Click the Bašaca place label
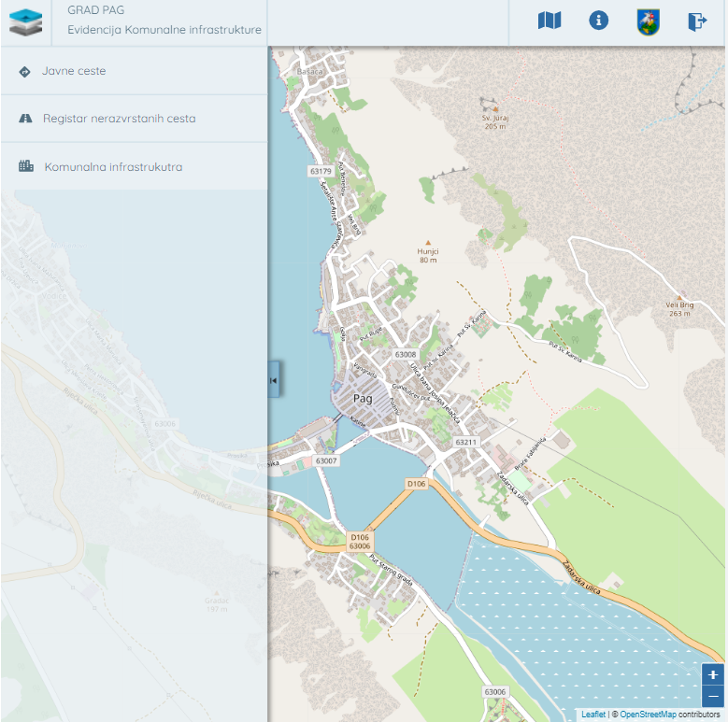The image size is (728, 722). (x=309, y=72)
